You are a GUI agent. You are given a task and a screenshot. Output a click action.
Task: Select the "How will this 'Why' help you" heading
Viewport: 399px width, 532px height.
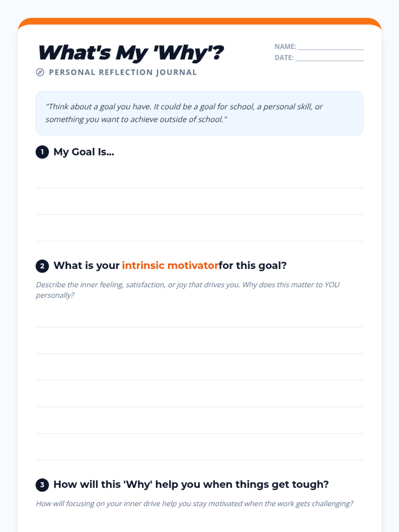(x=191, y=484)
